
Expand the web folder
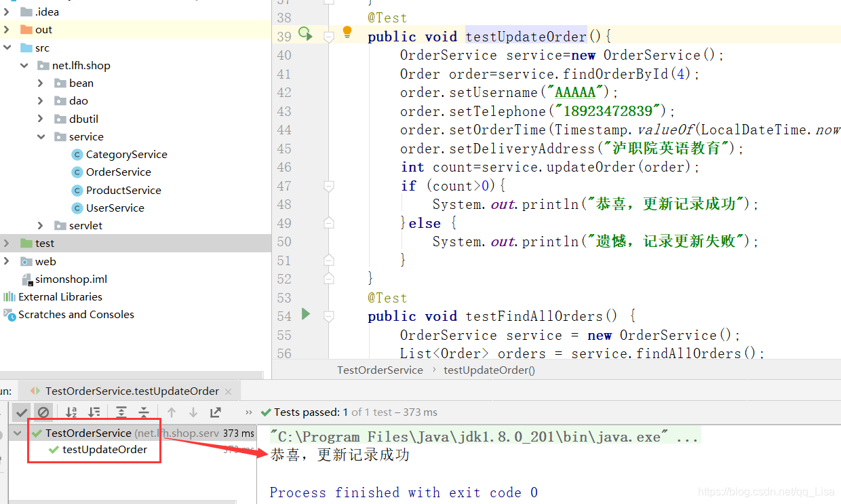(x=7, y=261)
